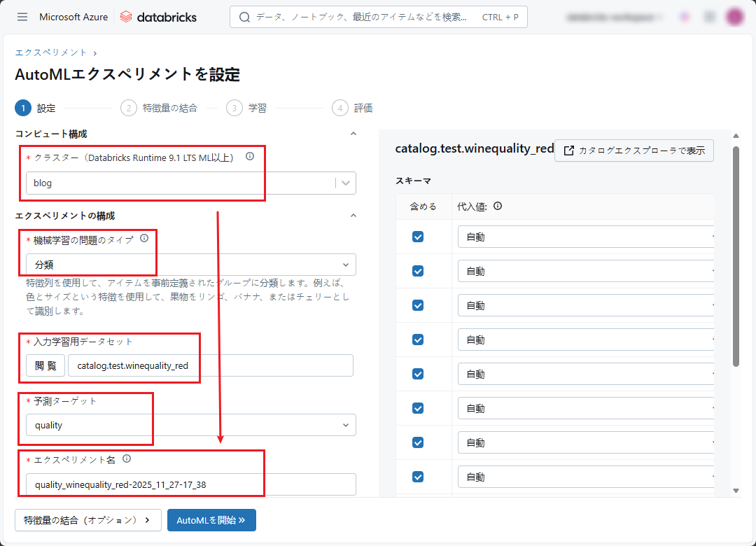Collapse the コンピュート構成 section
The height and width of the screenshot is (546, 756).
coord(353,134)
